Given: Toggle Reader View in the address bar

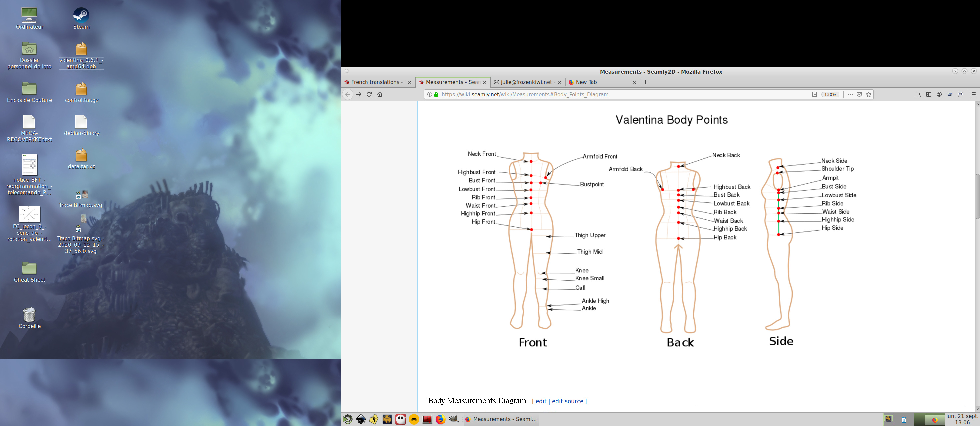Looking at the screenshot, I should pos(815,94).
